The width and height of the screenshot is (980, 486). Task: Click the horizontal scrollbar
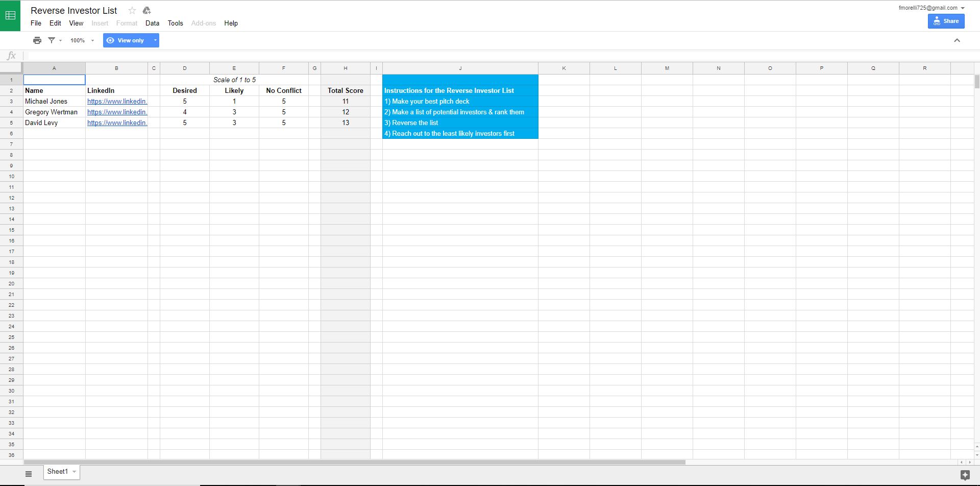[x=354, y=463]
